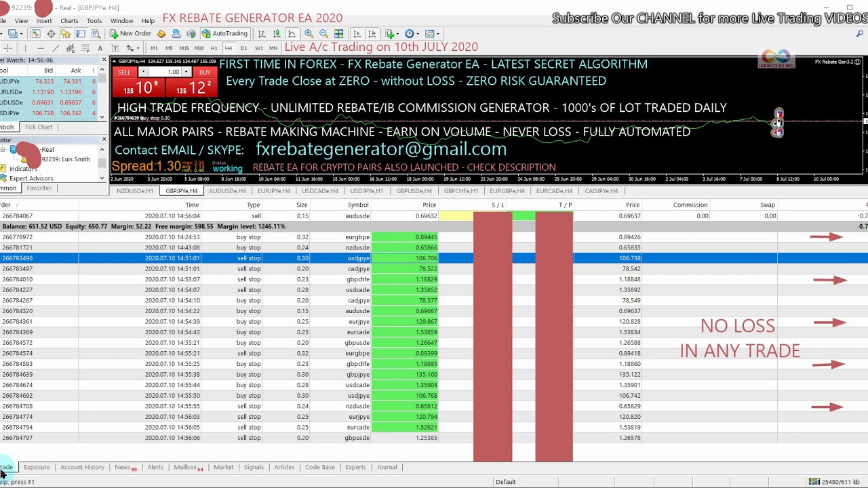
Task: Zoom out on the chart with magnifier minus
Action: click(x=323, y=33)
